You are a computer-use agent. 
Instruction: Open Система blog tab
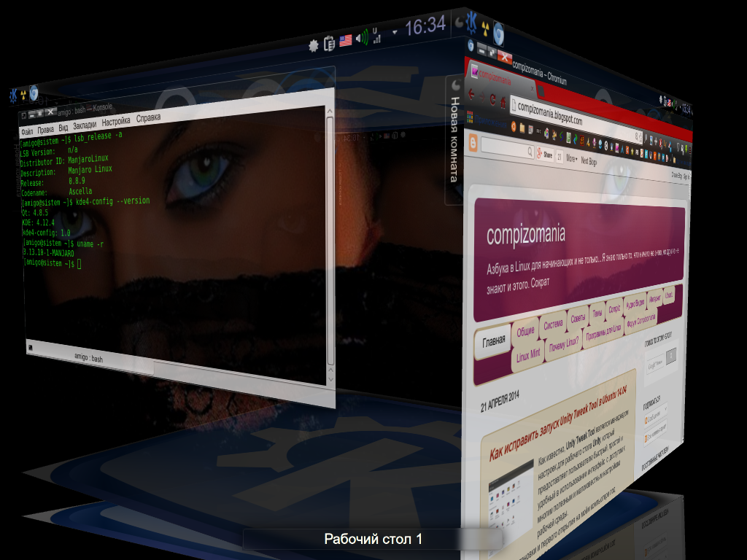click(553, 324)
